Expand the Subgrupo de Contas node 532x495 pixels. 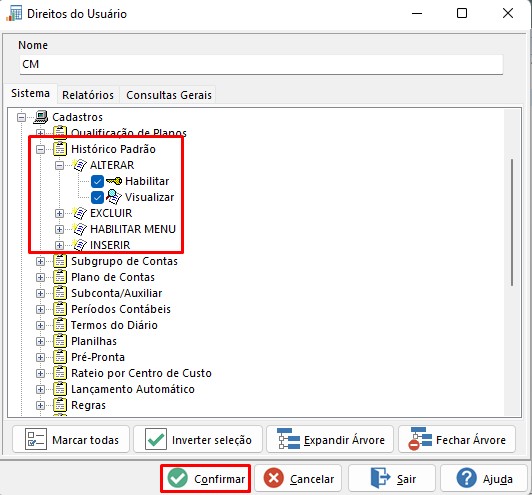click(x=40, y=261)
